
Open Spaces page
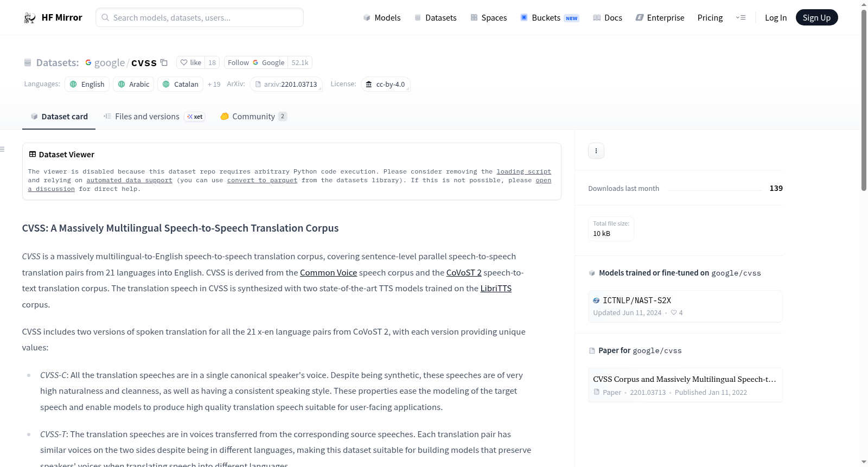click(489, 17)
